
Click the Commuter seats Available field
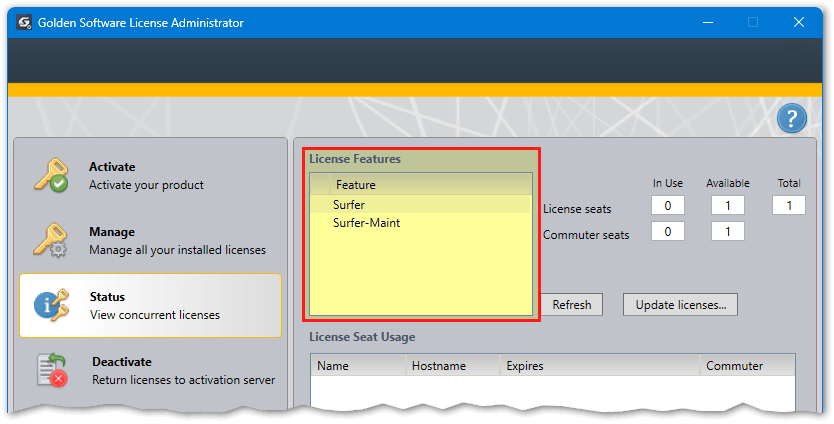pos(728,231)
